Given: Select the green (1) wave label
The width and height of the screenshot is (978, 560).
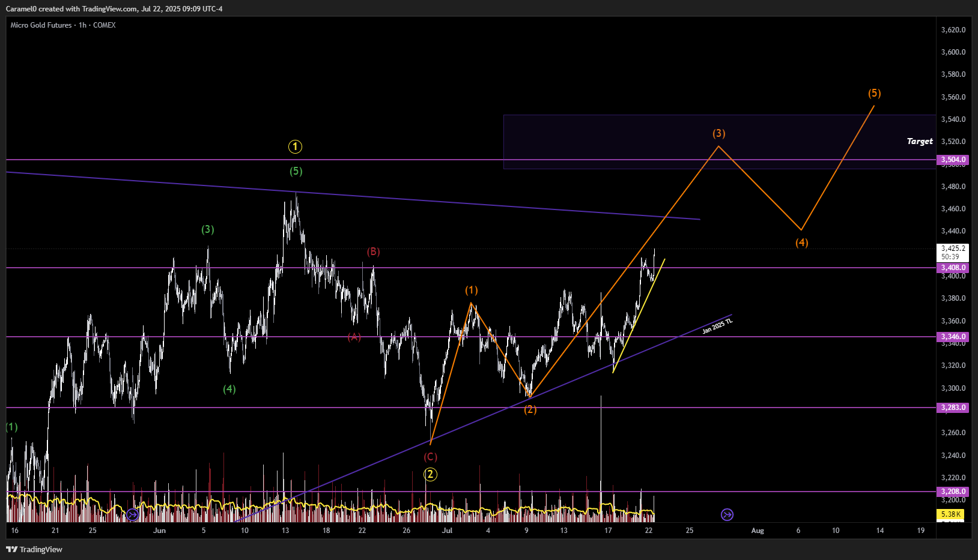Looking at the screenshot, I should pos(12,427).
